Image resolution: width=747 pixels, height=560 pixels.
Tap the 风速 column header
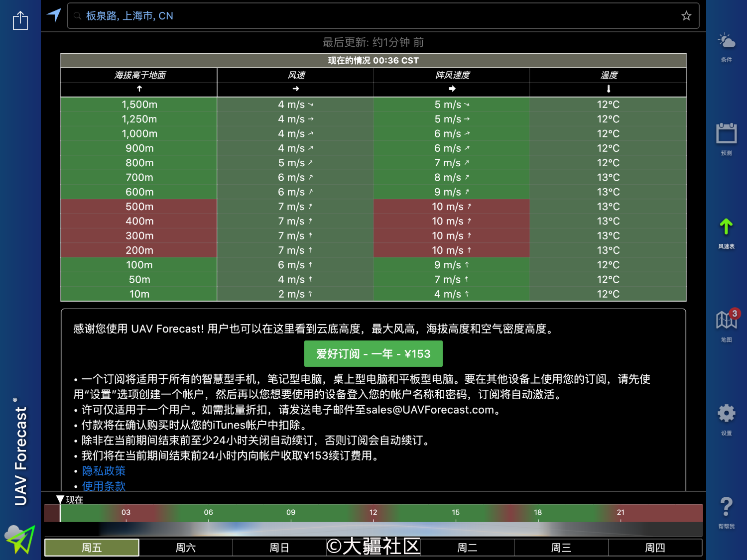(296, 75)
